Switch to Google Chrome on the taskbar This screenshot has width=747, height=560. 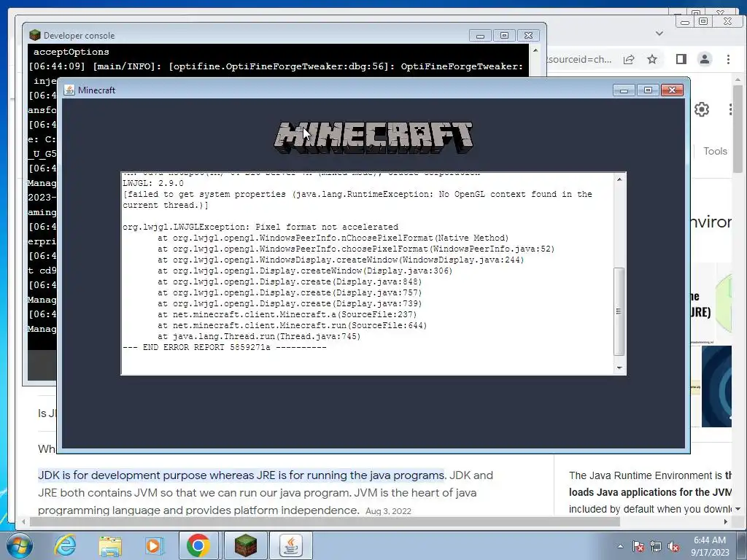point(198,545)
